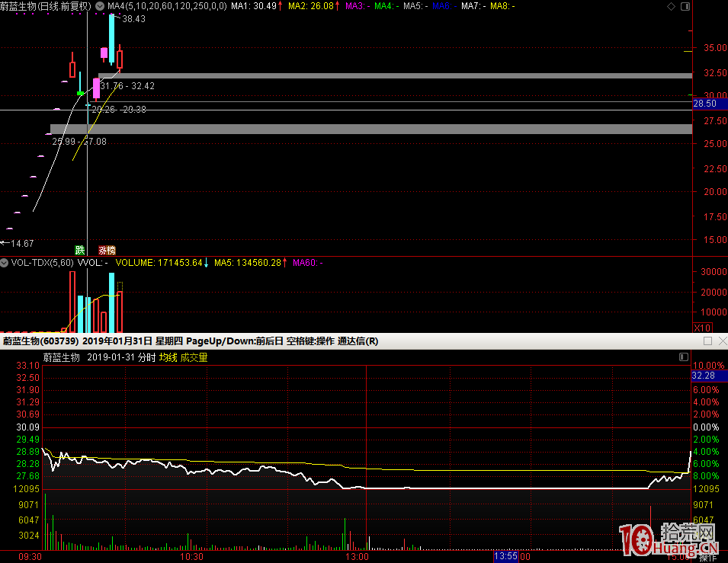Maximize the intraday popup window
Image resolution: width=728 pixels, height=563 pixels.
(x=707, y=341)
